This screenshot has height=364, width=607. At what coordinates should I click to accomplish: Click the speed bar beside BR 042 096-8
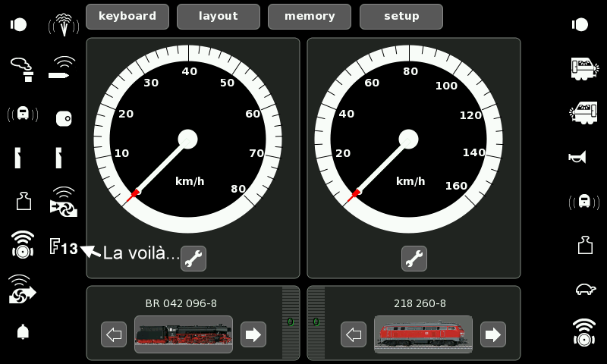tap(291, 323)
